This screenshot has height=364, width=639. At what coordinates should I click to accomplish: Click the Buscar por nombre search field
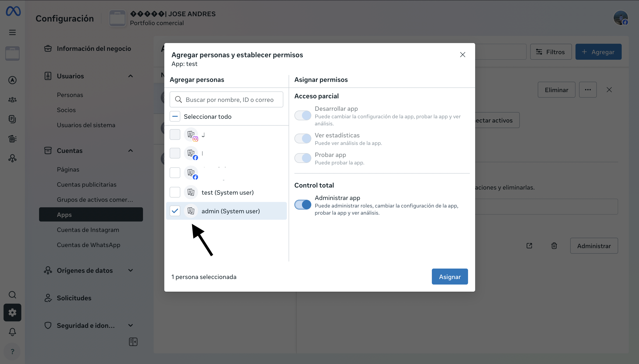click(x=229, y=100)
